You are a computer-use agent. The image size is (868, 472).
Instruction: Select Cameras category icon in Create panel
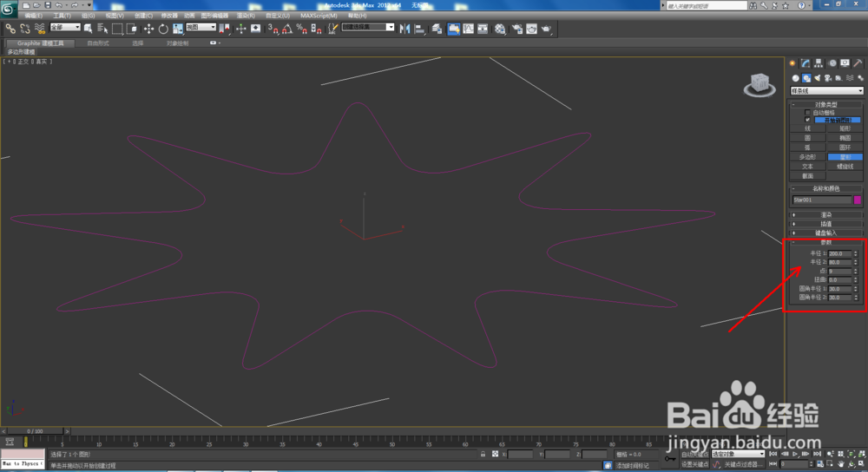click(828, 78)
